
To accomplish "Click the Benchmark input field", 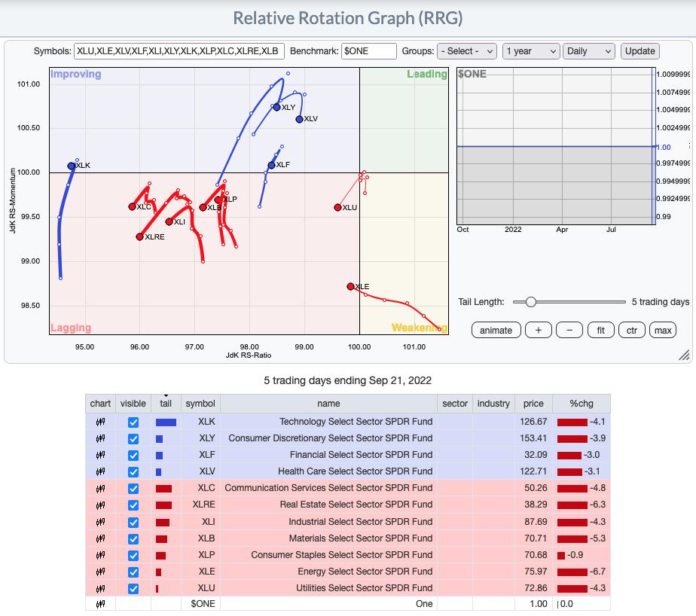I will point(369,51).
